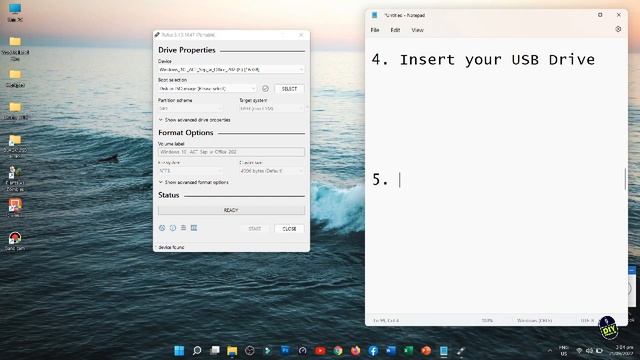Switch to Notepad taskbar icon

(444, 351)
